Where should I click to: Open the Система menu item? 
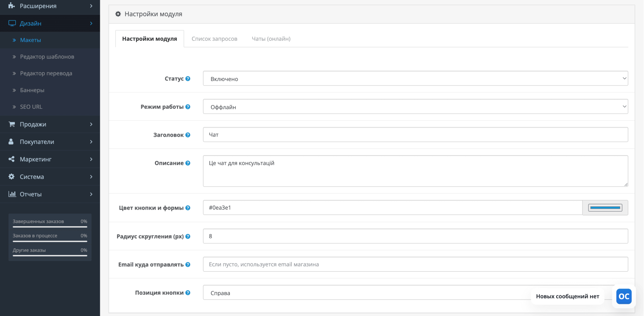[50, 177]
